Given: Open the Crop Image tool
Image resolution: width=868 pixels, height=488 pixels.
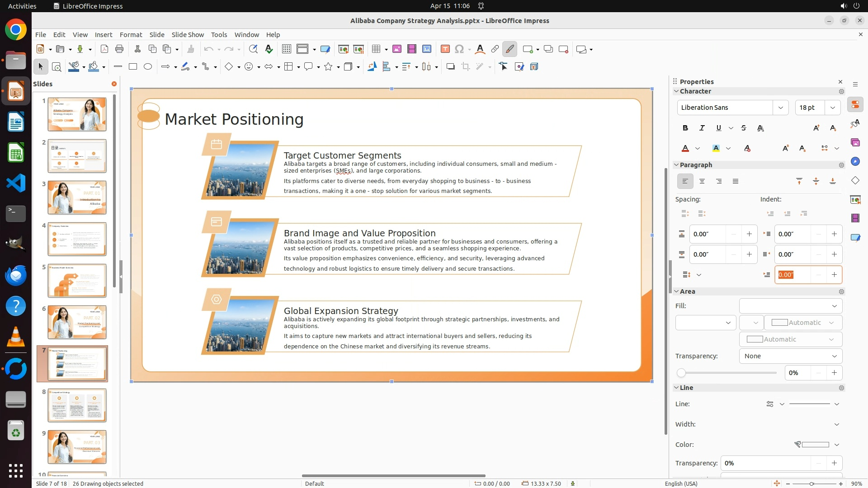Looking at the screenshot, I should tap(465, 67).
